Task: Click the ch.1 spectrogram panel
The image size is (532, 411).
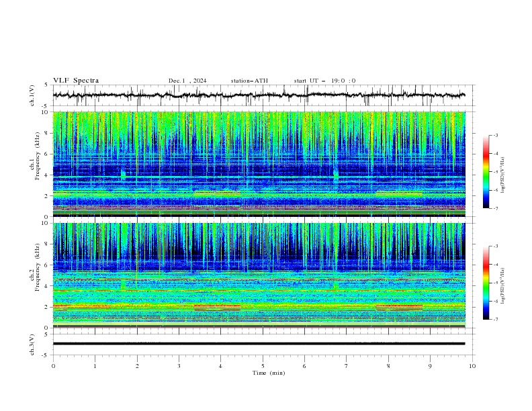Action: click(259, 164)
